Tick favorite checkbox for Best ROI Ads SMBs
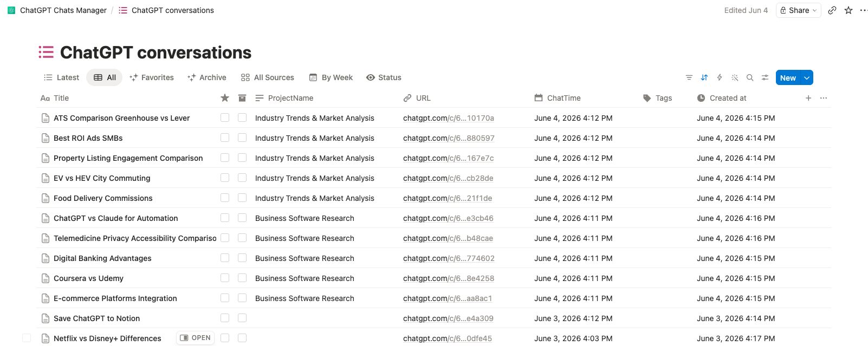Screen dimensions: 868x346 (x=225, y=138)
